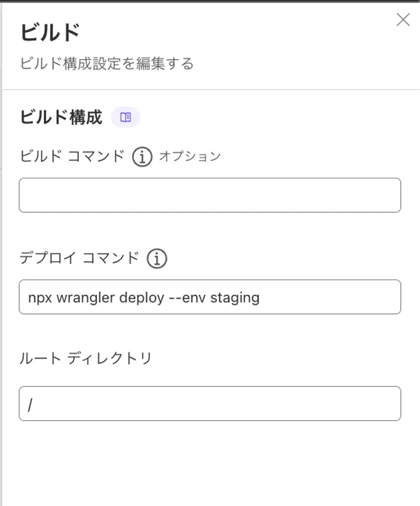Show info tooltip for デプロイ コマンド
420x506 pixels.
coord(157,259)
